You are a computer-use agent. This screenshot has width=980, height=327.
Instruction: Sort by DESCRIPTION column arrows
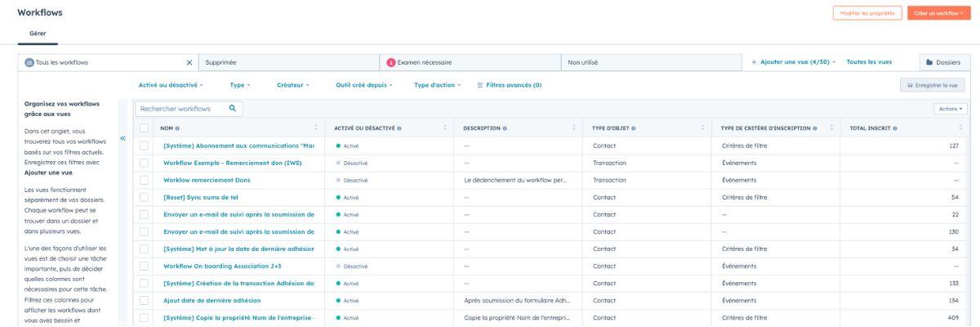pyautogui.click(x=573, y=128)
